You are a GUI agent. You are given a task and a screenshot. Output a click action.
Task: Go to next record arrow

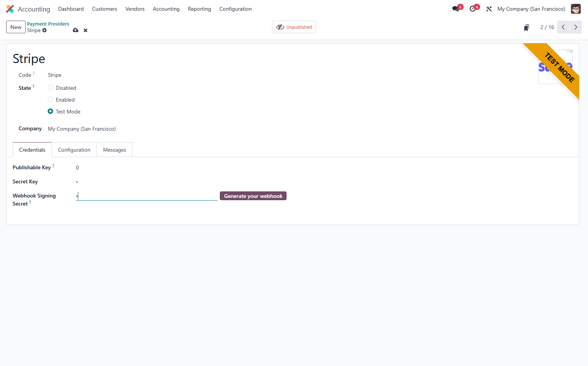click(576, 27)
